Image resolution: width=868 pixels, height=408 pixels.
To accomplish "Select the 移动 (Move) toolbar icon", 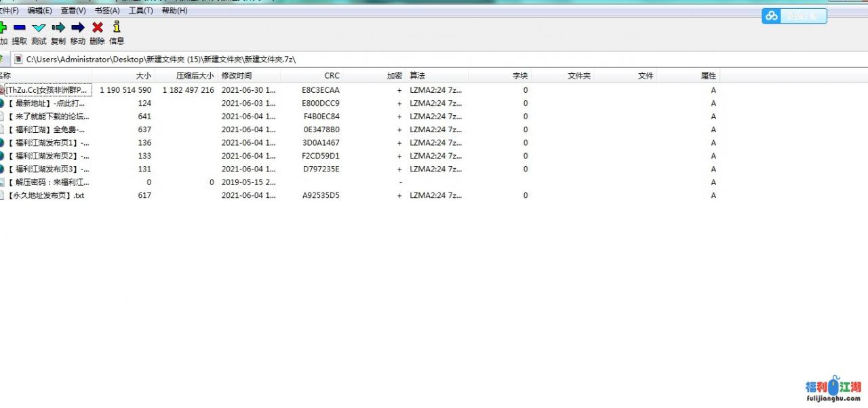I will point(78,28).
